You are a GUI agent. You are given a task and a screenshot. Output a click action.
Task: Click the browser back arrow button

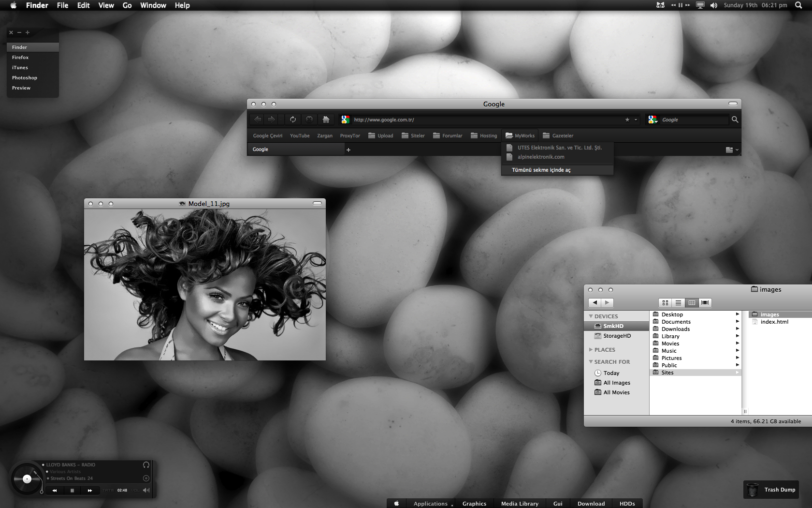pyautogui.click(x=258, y=119)
